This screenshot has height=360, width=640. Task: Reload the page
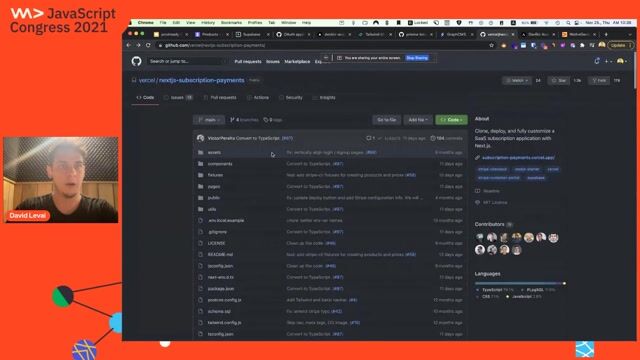(x=148, y=45)
